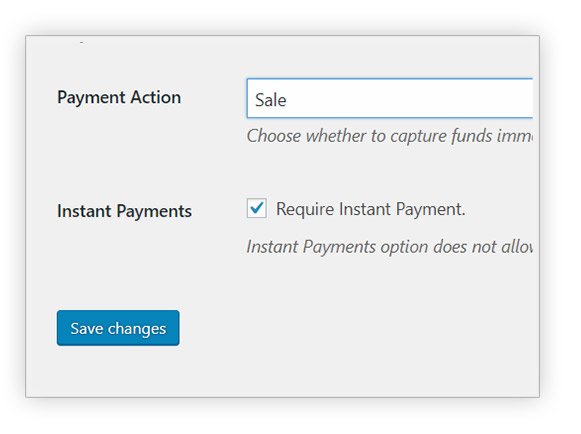Click the italic text starting with Choose
Viewport: 581px width, 434px height.
390,136
